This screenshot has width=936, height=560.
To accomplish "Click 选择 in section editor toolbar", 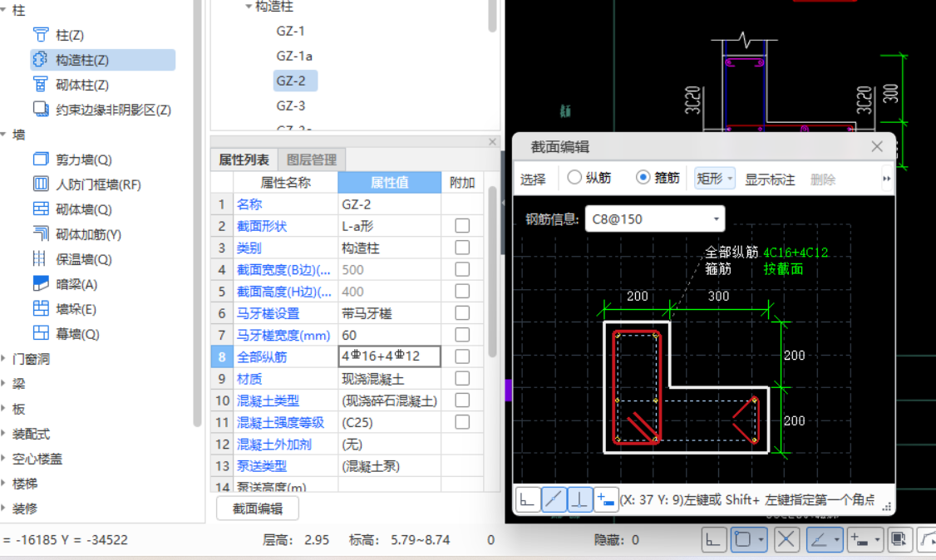I will [x=533, y=179].
